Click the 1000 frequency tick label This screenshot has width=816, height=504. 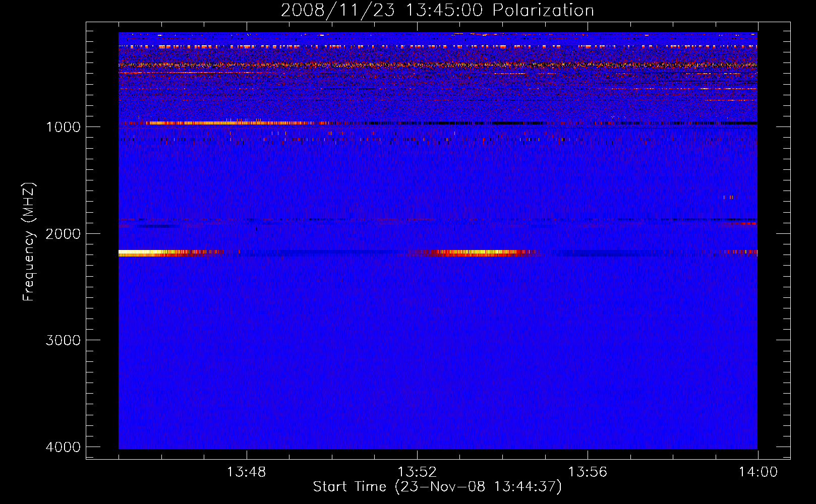coord(64,127)
